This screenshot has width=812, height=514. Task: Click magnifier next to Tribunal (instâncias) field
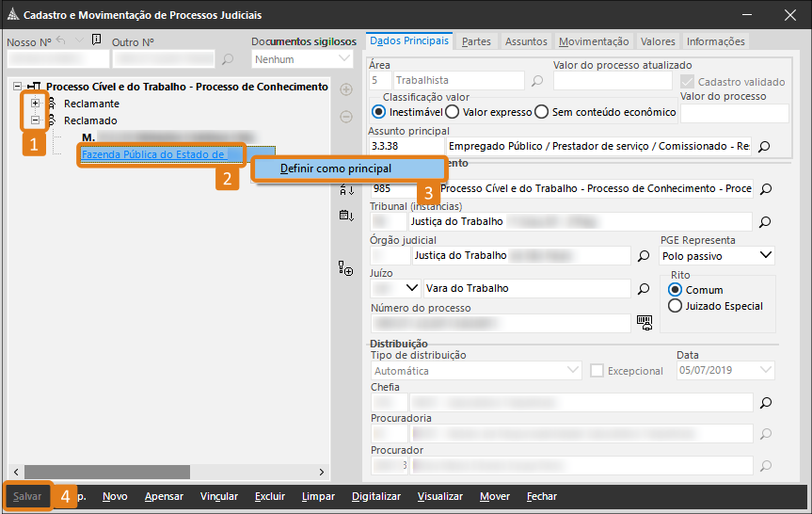click(x=764, y=222)
